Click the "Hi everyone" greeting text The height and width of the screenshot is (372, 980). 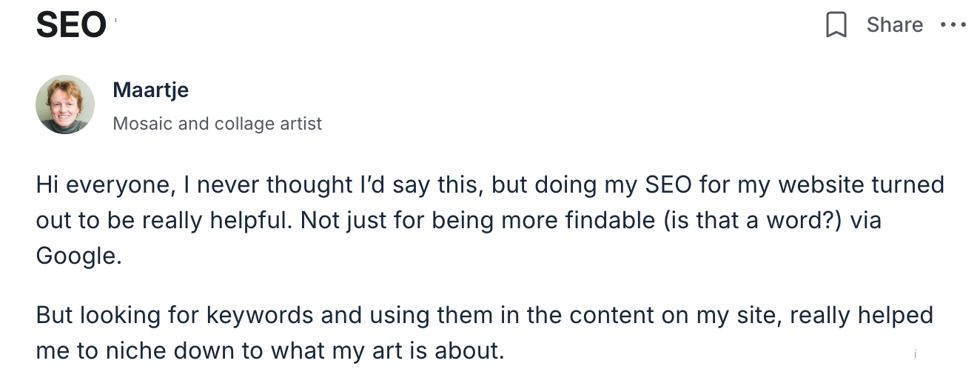coord(98,185)
